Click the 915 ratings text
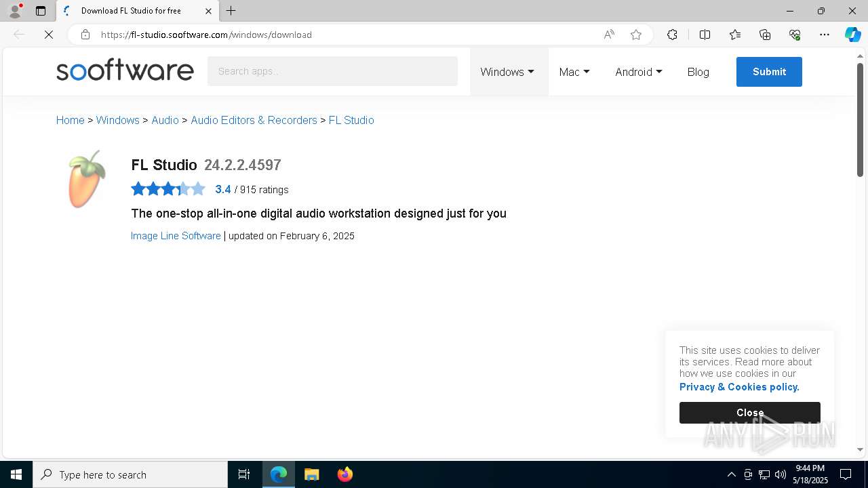This screenshot has height=488, width=868. coord(264,190)
